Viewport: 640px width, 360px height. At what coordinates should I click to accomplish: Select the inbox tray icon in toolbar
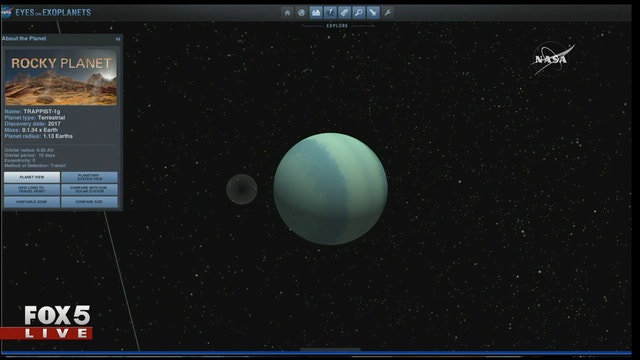(316, 13)
